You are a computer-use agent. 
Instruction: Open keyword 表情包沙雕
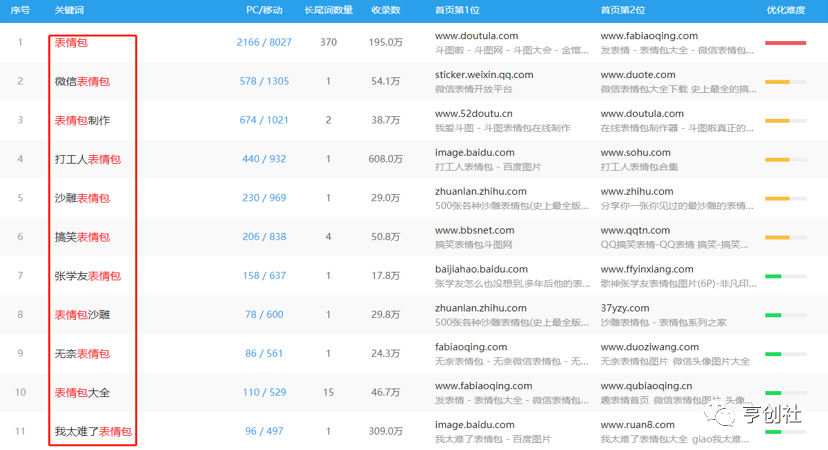(82, 315)
